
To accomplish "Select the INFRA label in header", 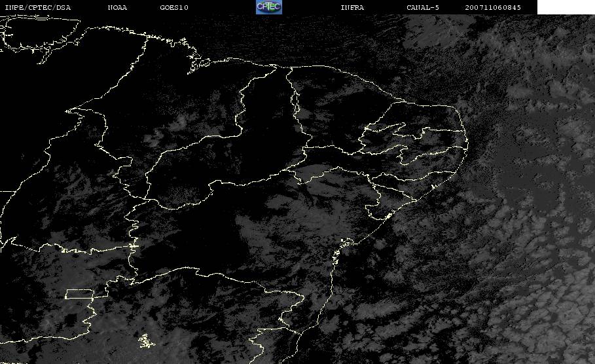I will click(352, 8).
